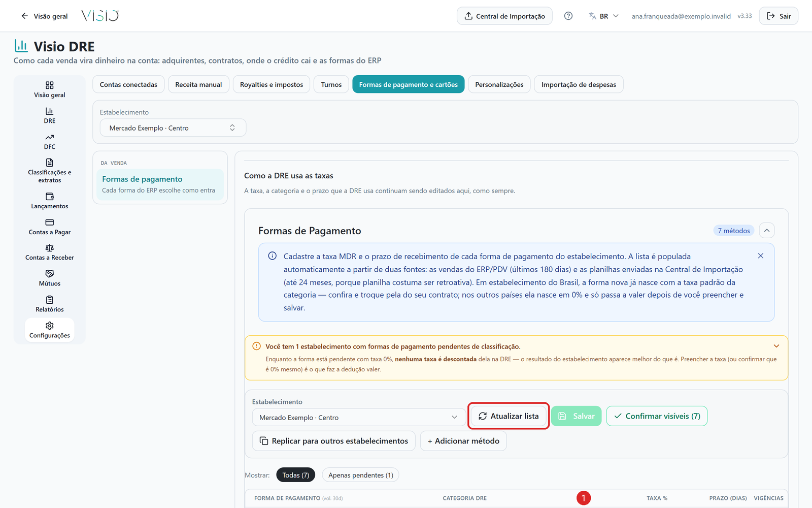Click Atualizar lista button
This screenshot has height=508, width=812.
pyautogui.click(x=509, y=416)
